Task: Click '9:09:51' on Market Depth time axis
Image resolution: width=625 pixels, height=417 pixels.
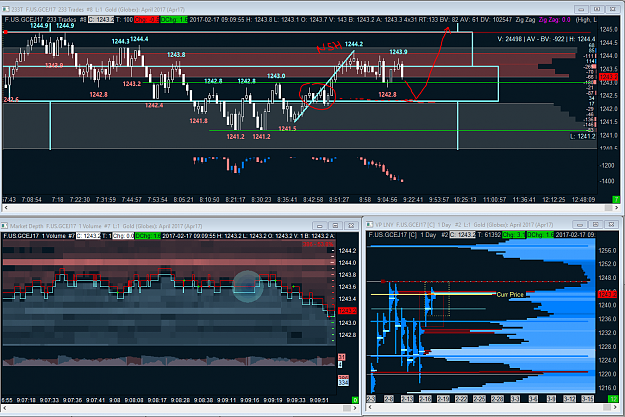Action: pos(318,400)
